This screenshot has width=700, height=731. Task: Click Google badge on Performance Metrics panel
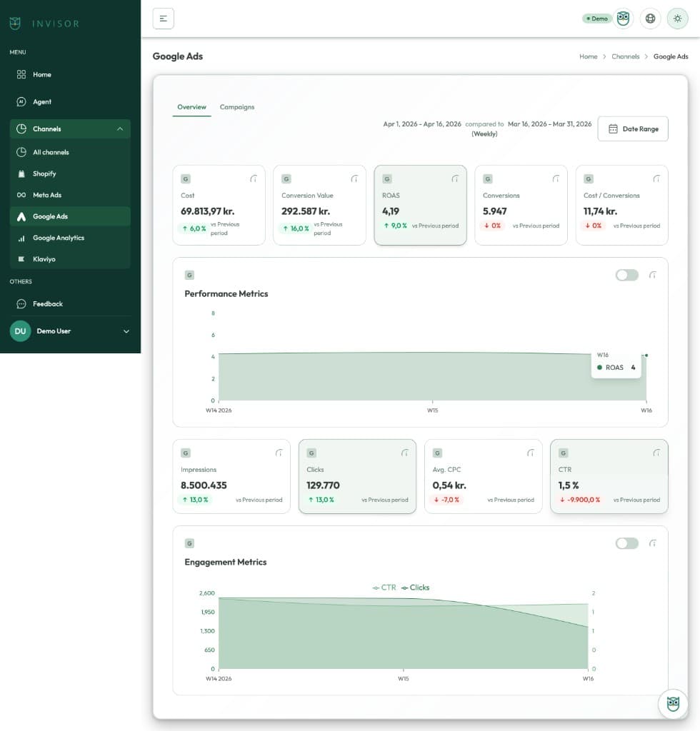point(189,275)
